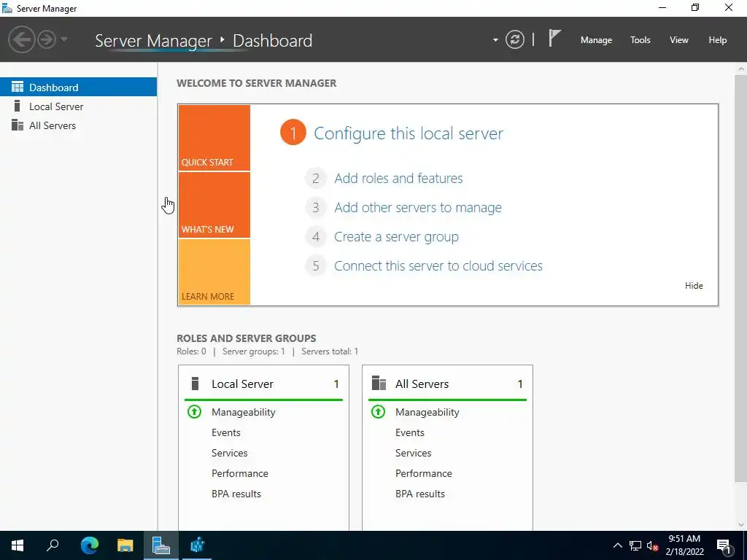This screenshot has height=560, width=747.
Task: Click the All Servers tile servers icon
Action: [x=379, y=384]
